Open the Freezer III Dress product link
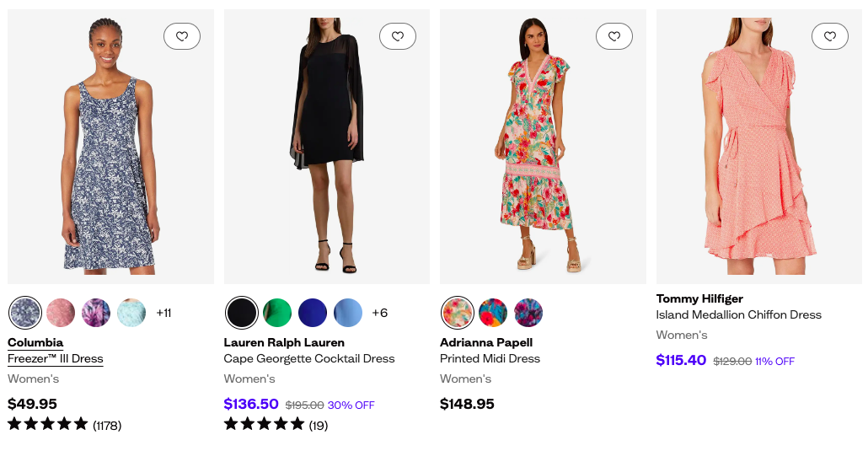This screenshot has width=868, height=451. click(x=56, y=359)
